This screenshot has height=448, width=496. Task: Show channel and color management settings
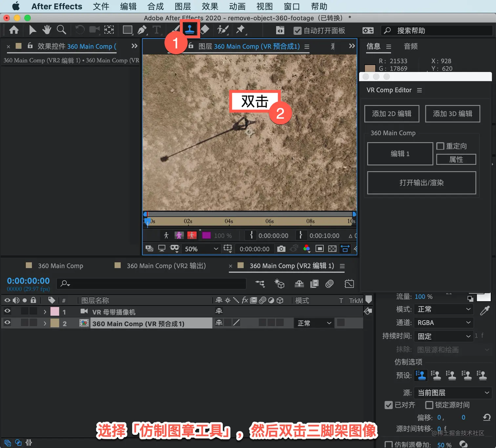[x=307, y=249]
